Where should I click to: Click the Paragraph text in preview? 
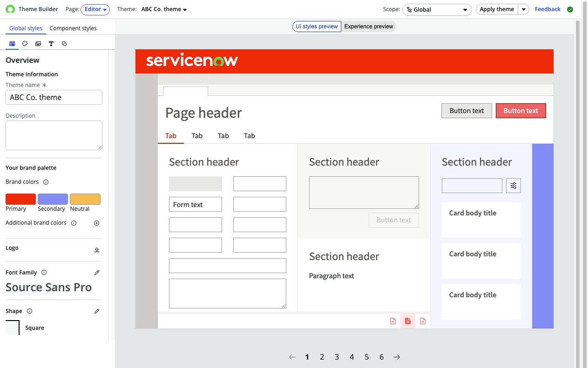click(331, 276)
